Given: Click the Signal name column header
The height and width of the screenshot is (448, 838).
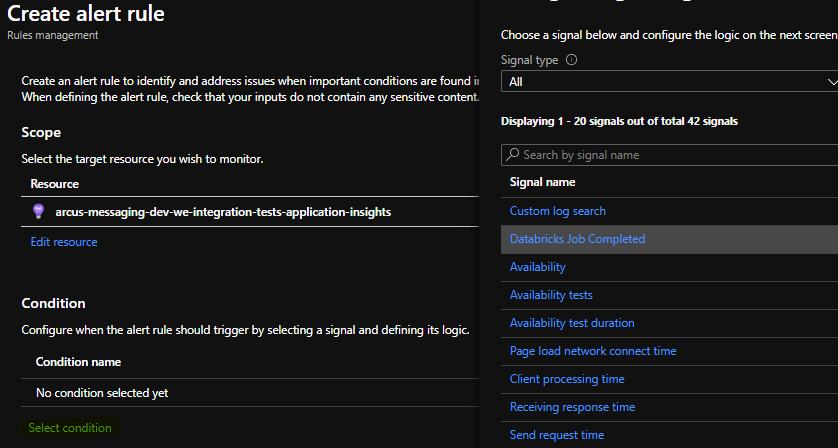Looking at the screenshot, I should (542, 182).
